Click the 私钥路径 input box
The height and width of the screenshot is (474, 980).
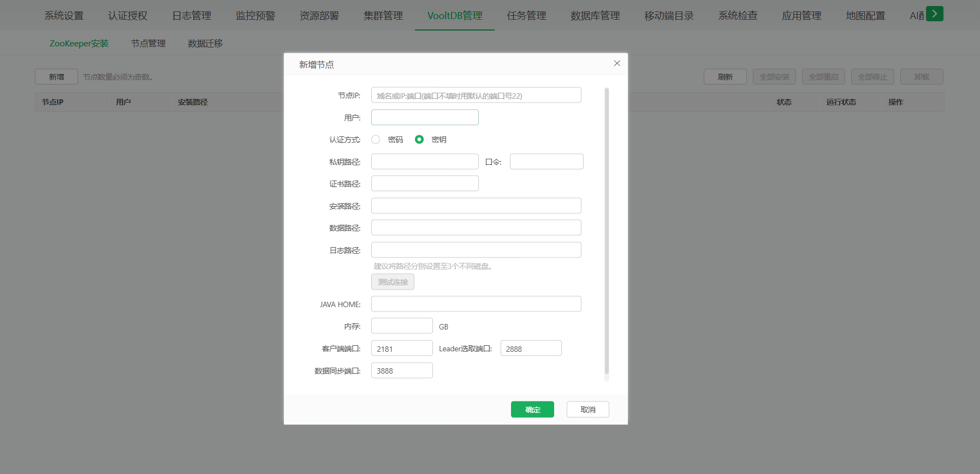pos(425,161)
